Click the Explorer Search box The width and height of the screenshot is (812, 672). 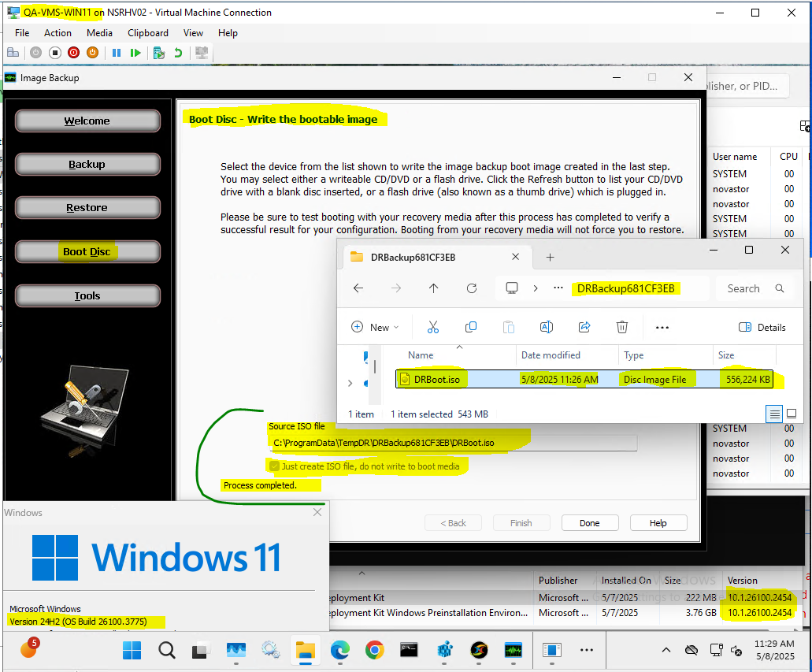pos(755,288)
